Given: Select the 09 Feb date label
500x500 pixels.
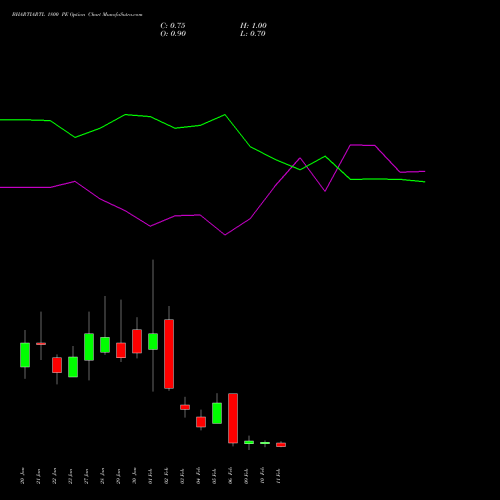Looking at the screenshot, I should point(246,476).
